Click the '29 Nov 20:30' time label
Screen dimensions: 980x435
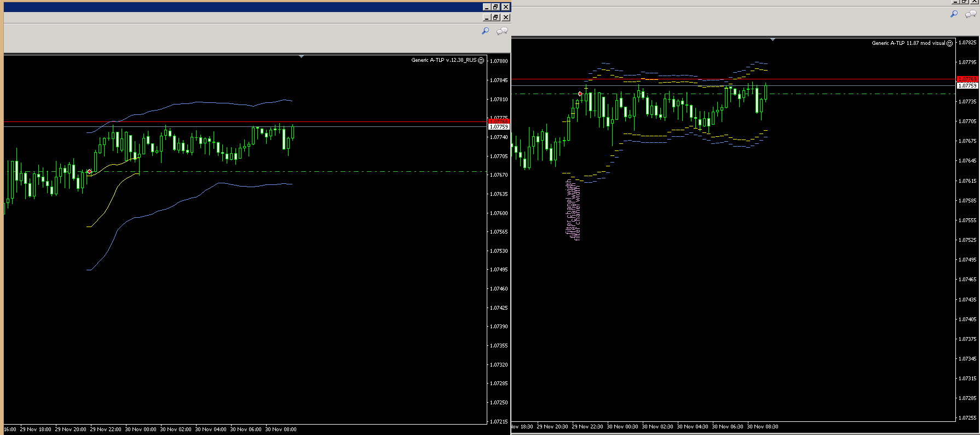[552, 427]
